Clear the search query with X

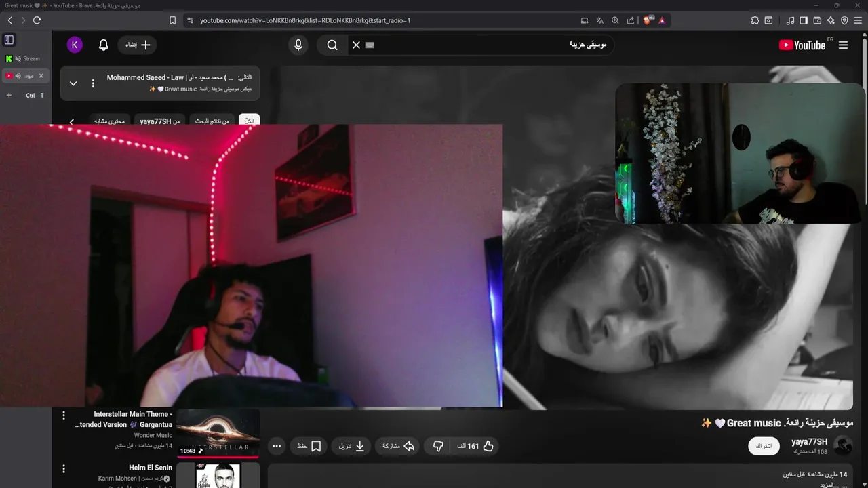point(356,45)
